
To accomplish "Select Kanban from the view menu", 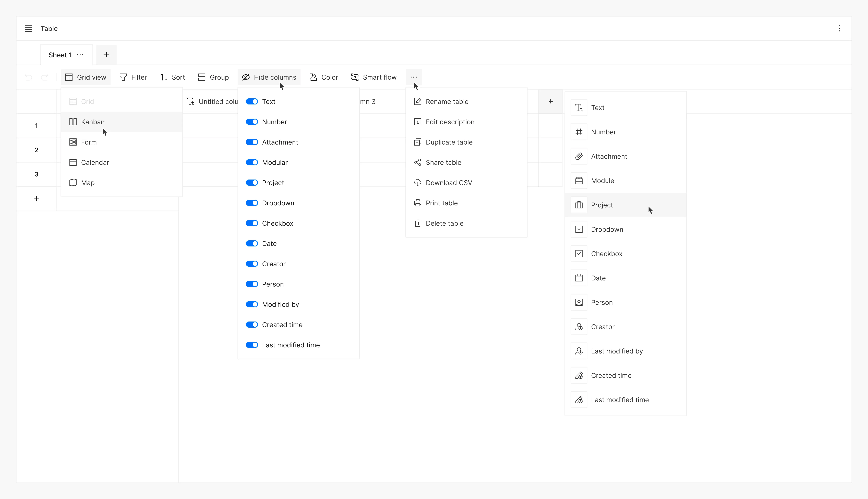I will [93, 122].
